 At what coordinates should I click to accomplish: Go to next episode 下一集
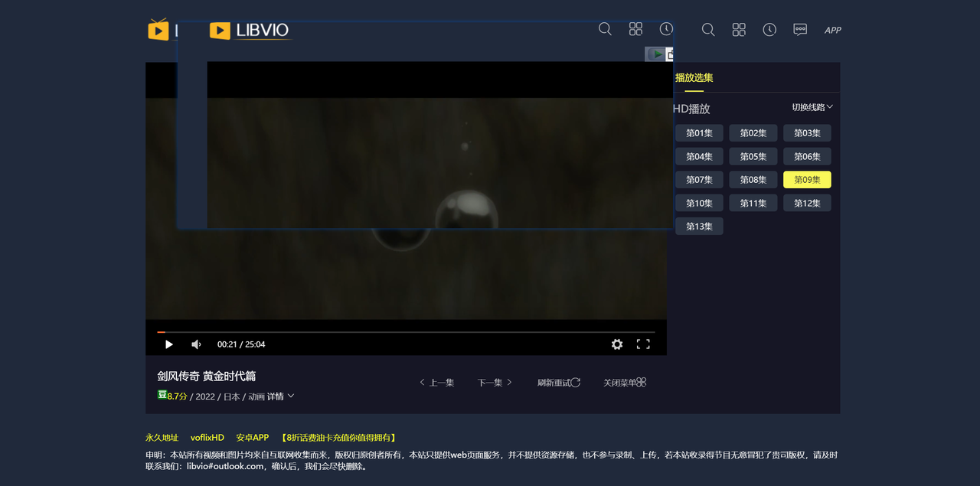point(495,383)
